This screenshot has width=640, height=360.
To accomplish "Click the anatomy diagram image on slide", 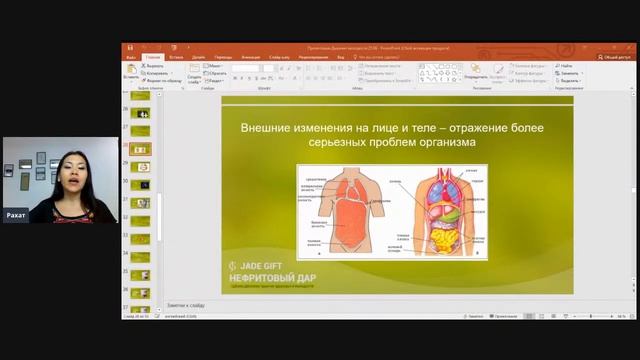I will point(392,212).
